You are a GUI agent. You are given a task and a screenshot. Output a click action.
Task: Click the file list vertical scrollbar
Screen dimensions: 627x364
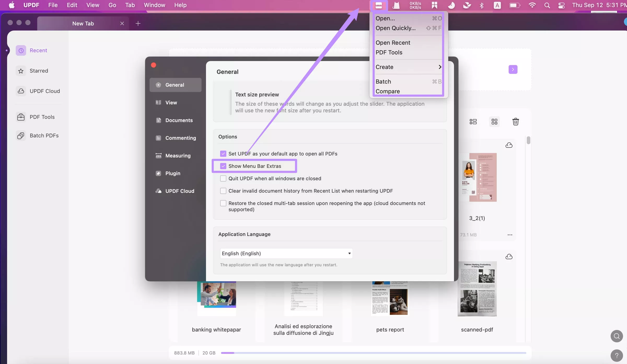coord(528,140)
